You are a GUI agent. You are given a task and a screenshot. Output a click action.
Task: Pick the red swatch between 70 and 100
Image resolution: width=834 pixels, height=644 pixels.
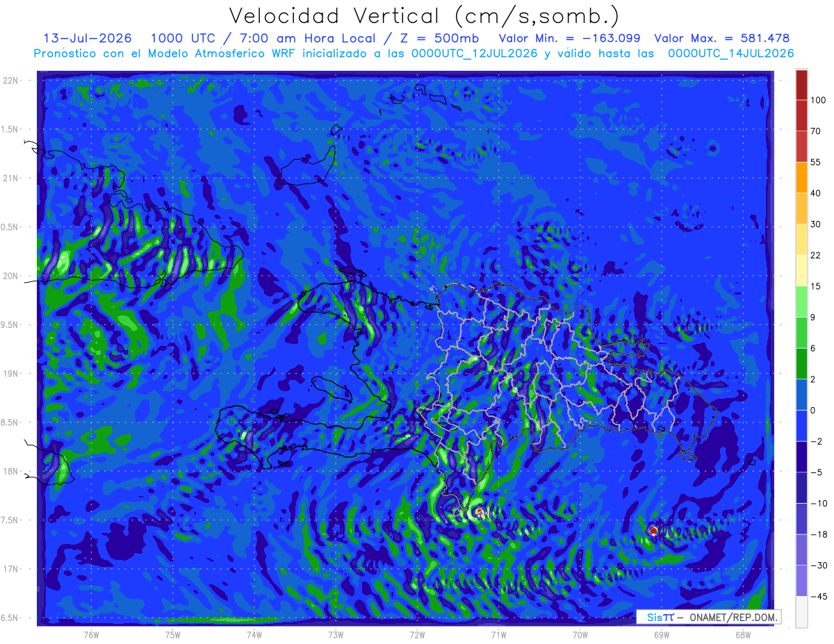pyautogui.click(x=801, y=115)
